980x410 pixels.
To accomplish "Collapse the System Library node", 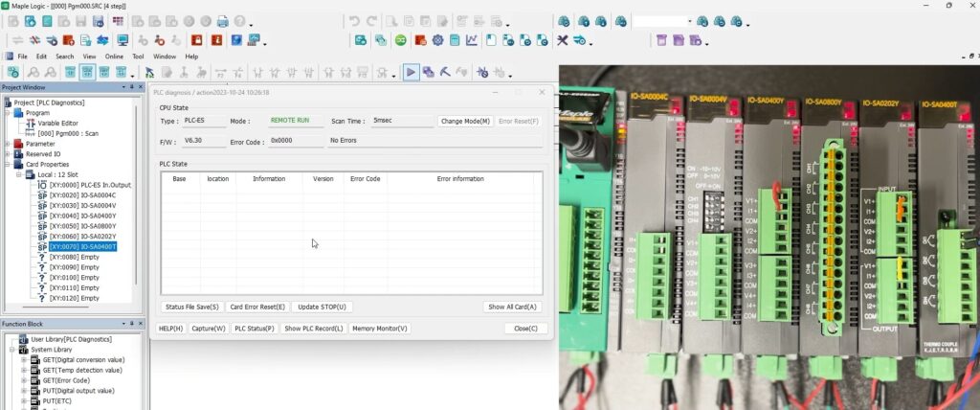I will pyautogui.click(x=11, y=350).
